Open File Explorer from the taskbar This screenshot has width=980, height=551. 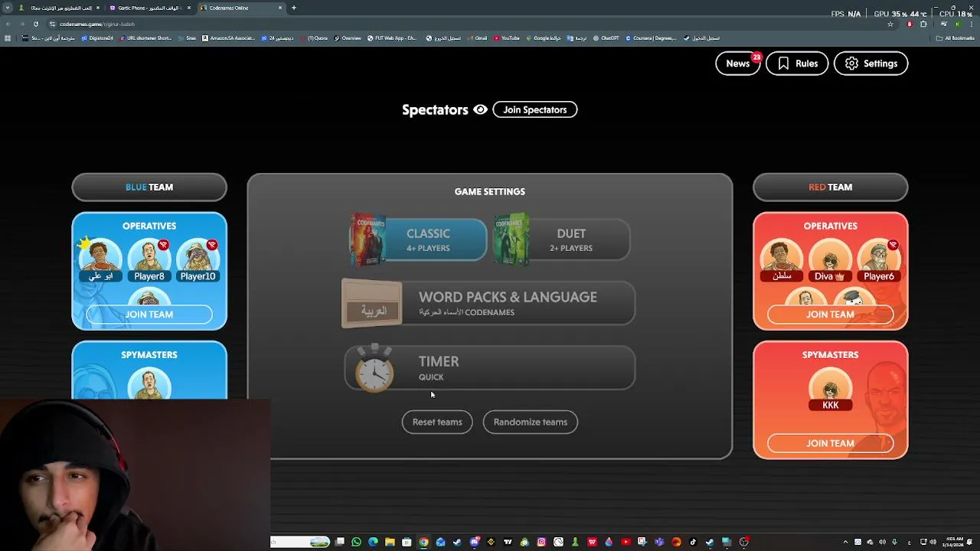coord(390,542)
